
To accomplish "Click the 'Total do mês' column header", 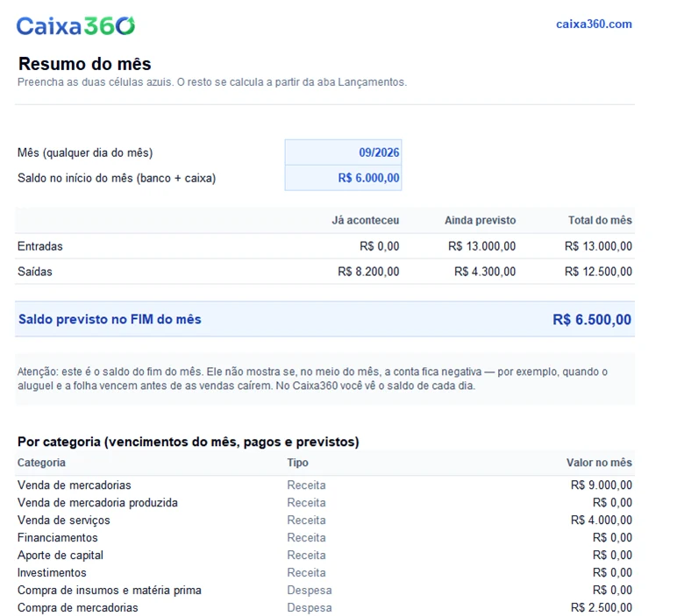I will click(600, 220).
